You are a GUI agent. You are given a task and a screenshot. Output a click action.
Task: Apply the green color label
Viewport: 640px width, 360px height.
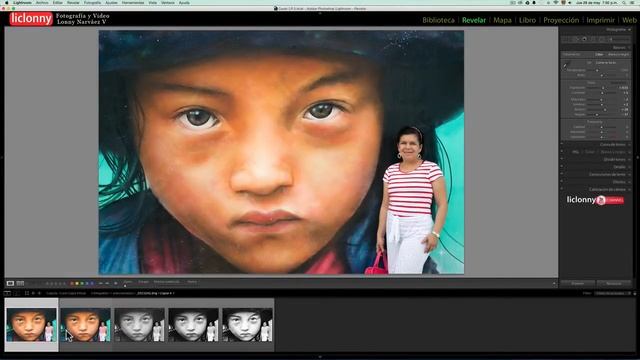click(x=82, y=283)
